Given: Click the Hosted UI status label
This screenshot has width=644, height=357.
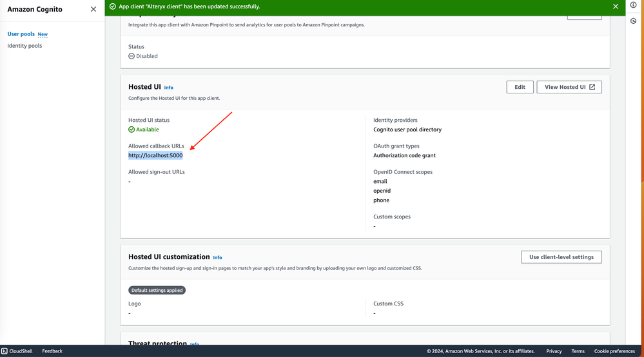Looking at the screenshot, I should (149, 121).
